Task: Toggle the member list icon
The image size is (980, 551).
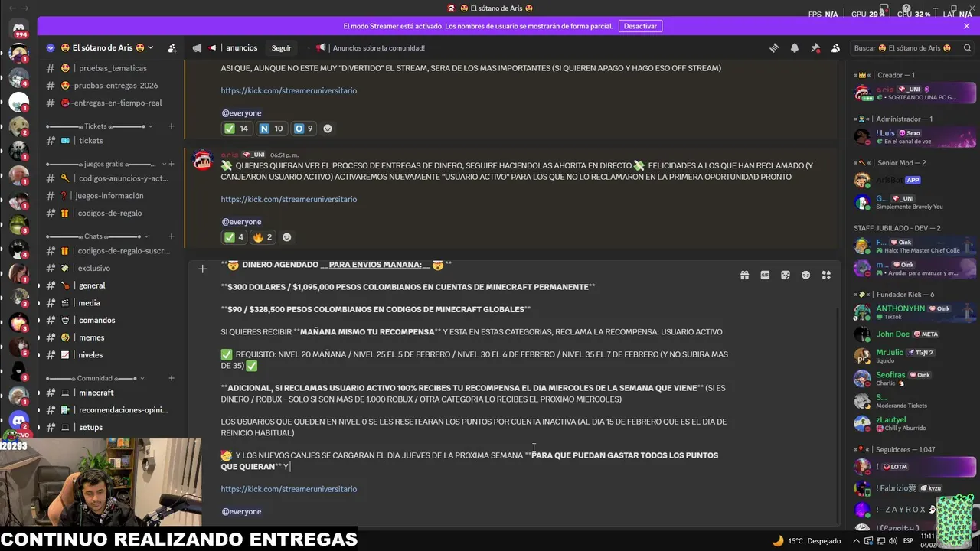Action: pyautogui.click(x=835, y=48)
